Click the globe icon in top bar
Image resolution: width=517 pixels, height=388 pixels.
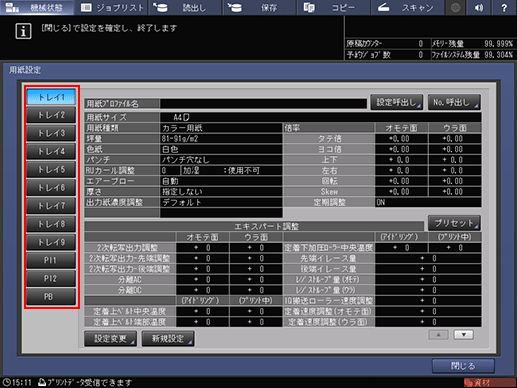[x=455, y=7]
